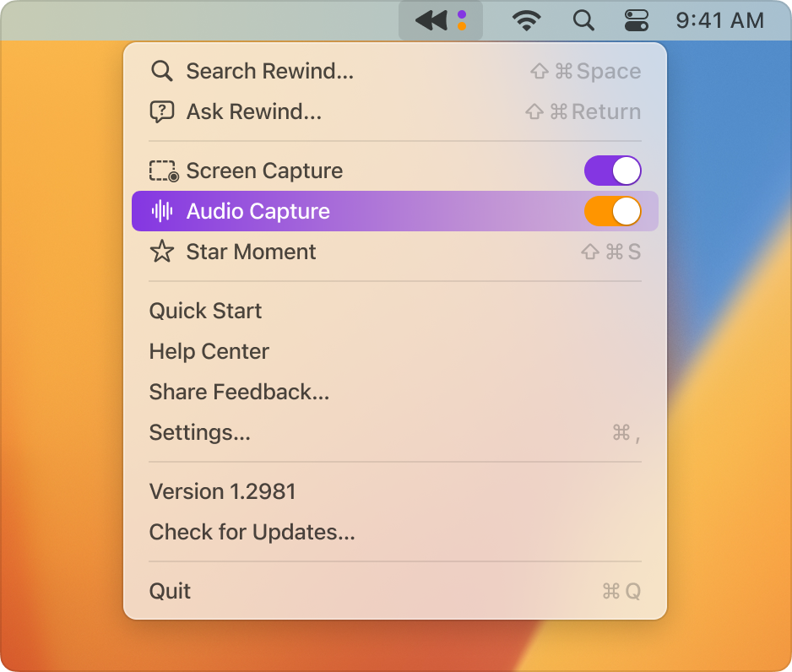Image resolution: width=792 pixels, height=672 pixels.
Task: Open the Wi-Fi status menu
Action: [x=527, y=20]
